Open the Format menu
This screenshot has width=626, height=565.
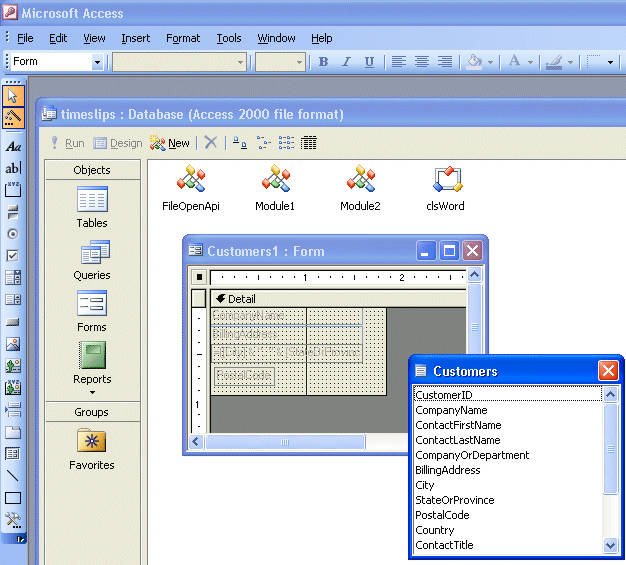pyautogui.click(x=183, y=38)
